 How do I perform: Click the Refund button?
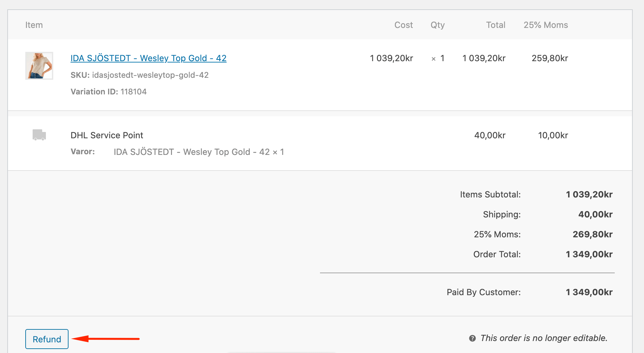tap(47, 339)
